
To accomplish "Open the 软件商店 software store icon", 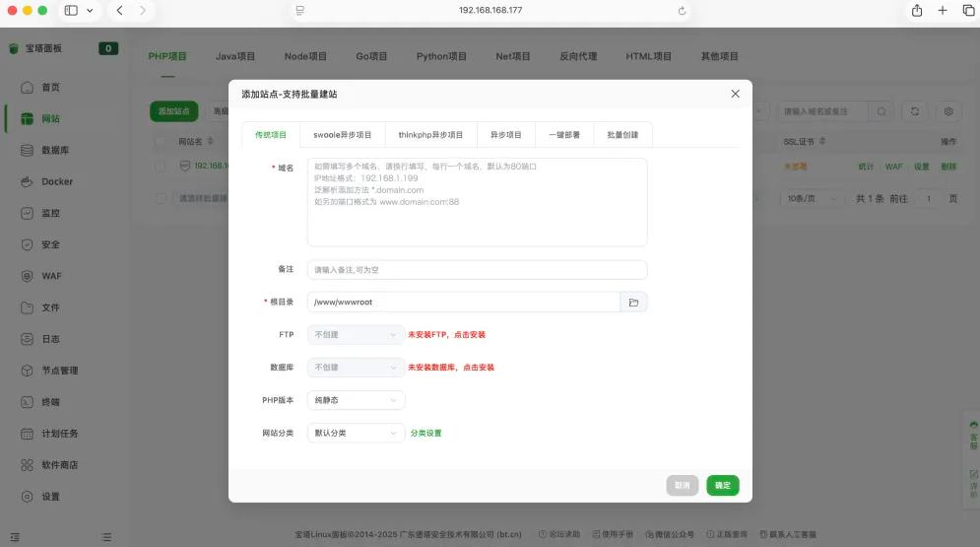I will pos(27,465).
